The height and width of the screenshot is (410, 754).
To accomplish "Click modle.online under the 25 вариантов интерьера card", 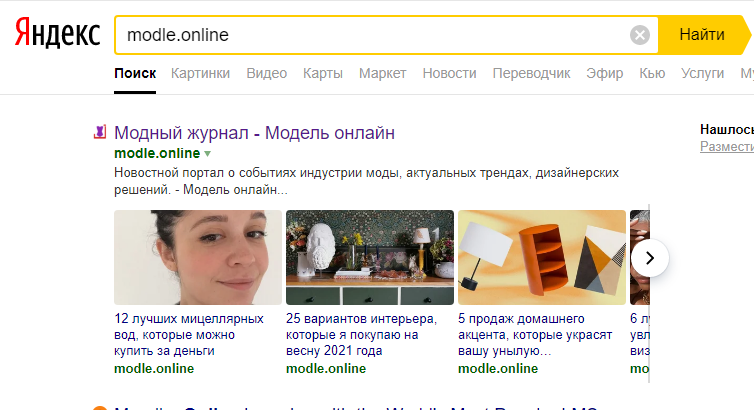I will (326, 369).
